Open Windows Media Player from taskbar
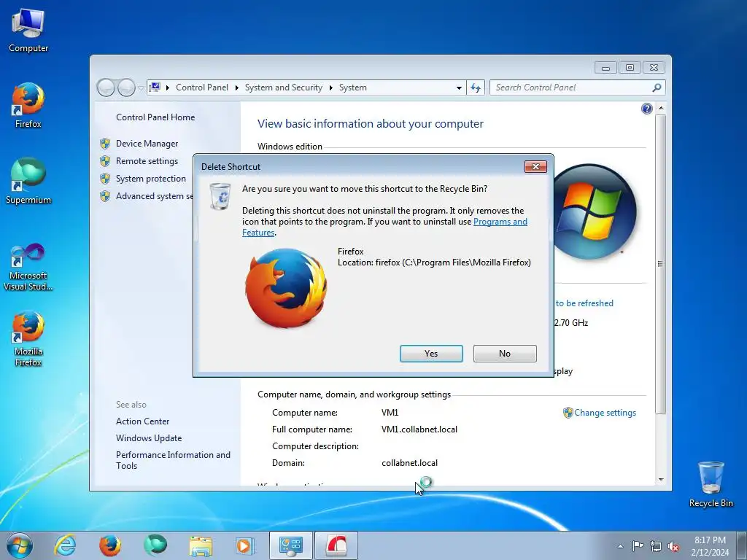 pos(245,545)
